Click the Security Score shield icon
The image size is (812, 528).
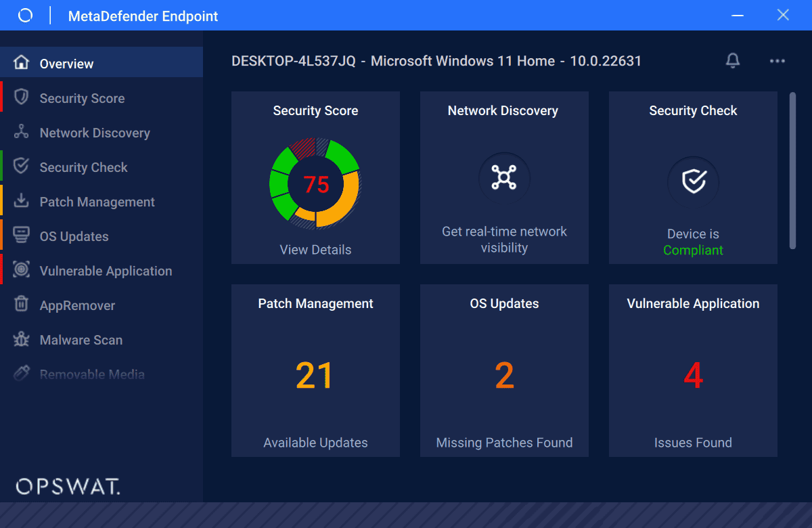click(22, 97)
